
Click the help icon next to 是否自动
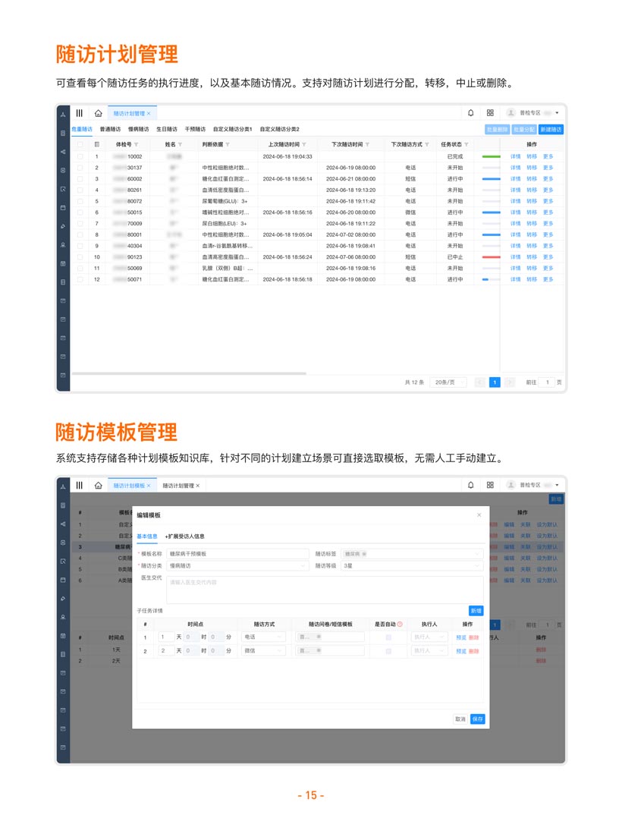click(400, 624)
